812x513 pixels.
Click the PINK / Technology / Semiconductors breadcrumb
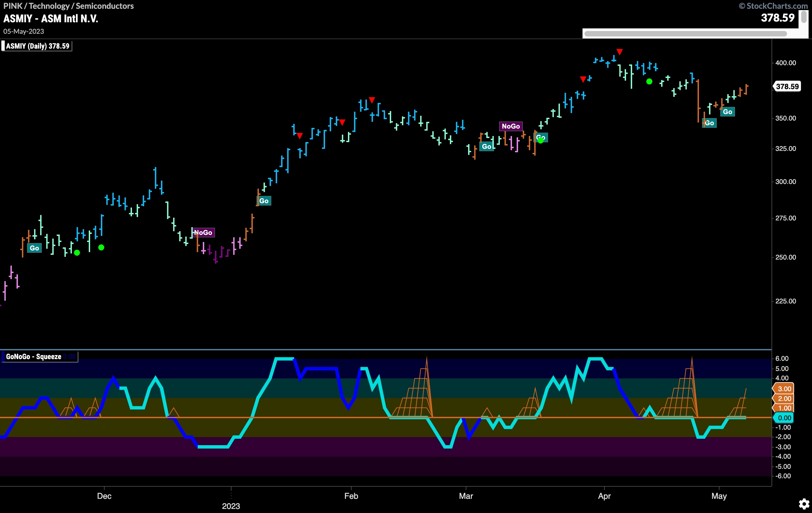coord(69,6)
